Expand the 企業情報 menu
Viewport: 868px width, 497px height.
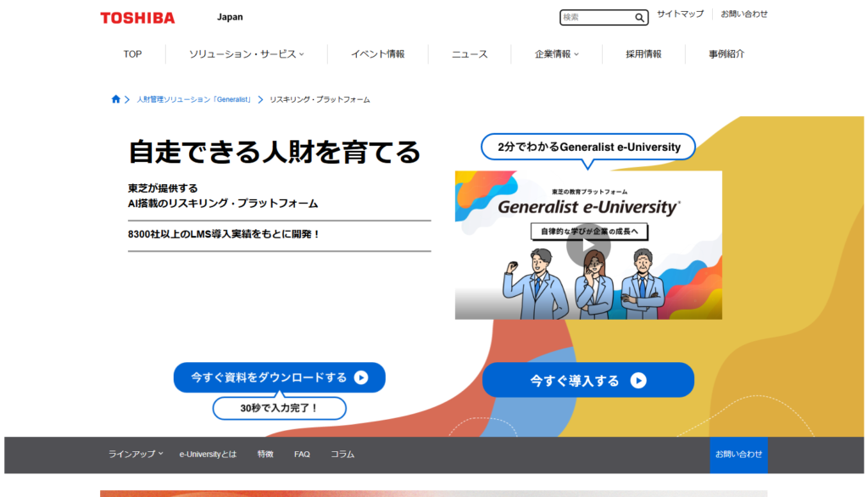click(x=556, y=53)
